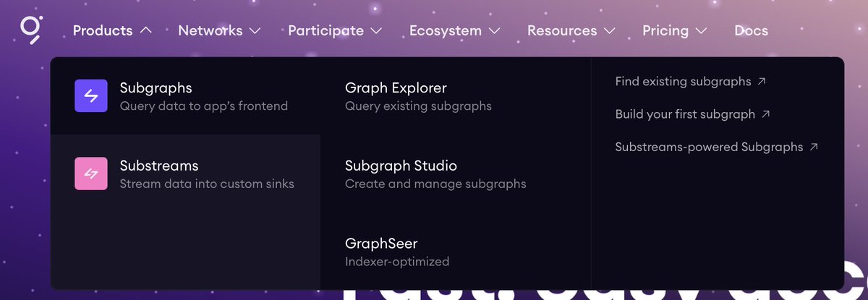Open the Products menu label
This screenshot has width=868, height=300.
pos(103,30)
